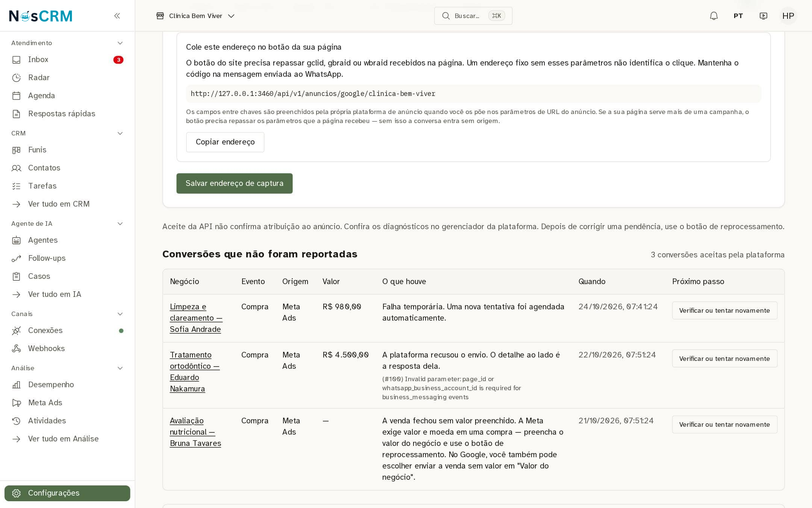Collapse the Canais section
The height and width of the screenshot is (508, 812).
120,314
